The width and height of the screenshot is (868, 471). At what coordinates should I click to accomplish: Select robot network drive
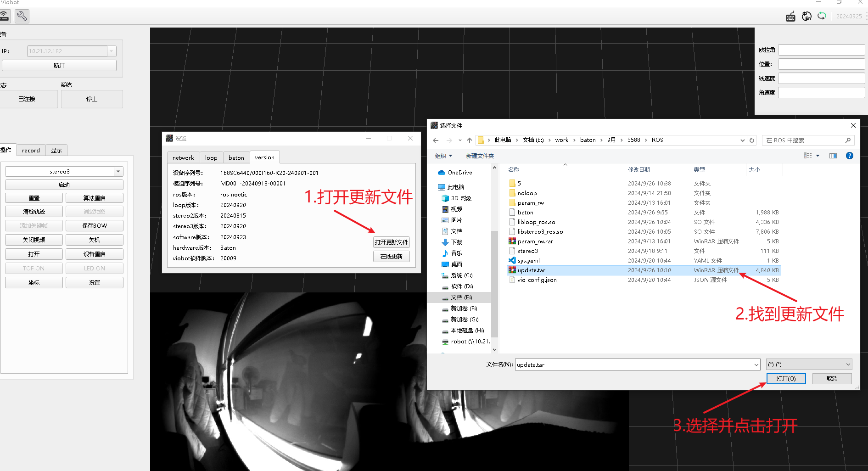[x=466, y=342]
